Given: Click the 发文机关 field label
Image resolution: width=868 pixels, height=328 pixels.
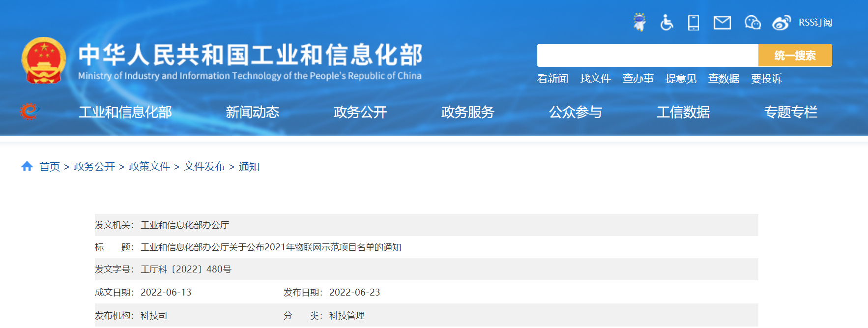Looking at the screenshot, I should point(114,225).
